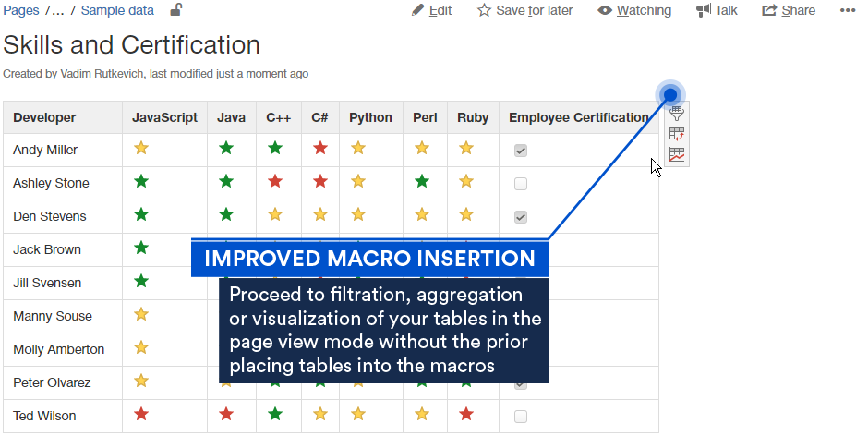Open the table filter macro icon
This screenshot has width=868, height=436.
click(x=677, y=114)
